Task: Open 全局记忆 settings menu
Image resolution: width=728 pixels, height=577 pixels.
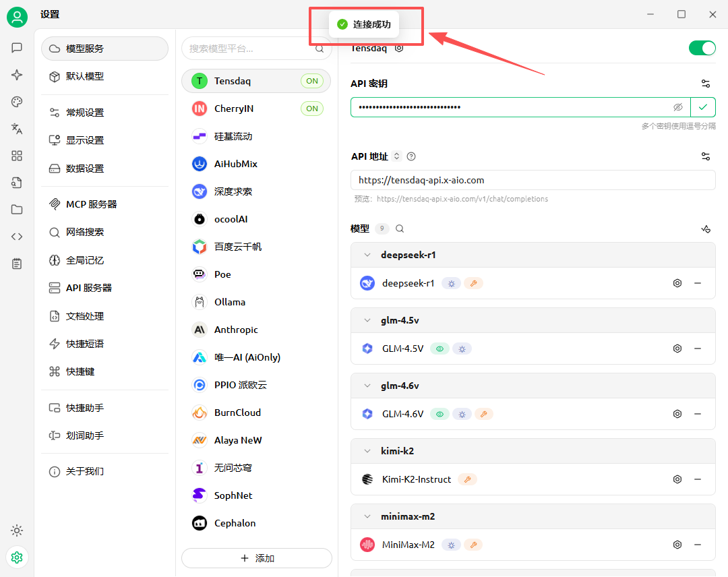Action: point(104,260)
